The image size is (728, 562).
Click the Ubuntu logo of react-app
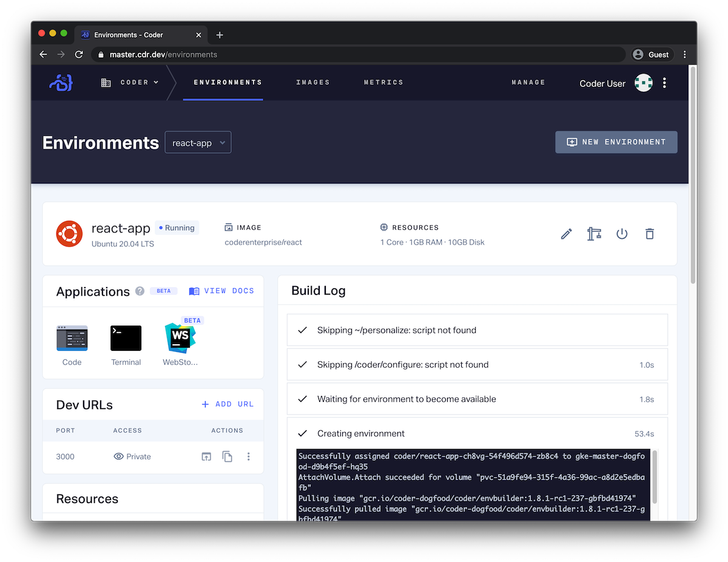tap(69, 234)
